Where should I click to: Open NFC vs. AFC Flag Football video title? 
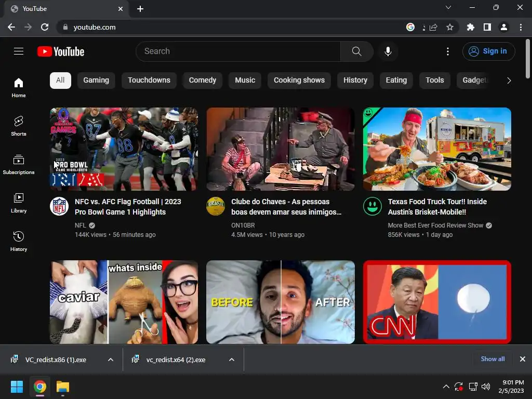[x=128, y=207]
